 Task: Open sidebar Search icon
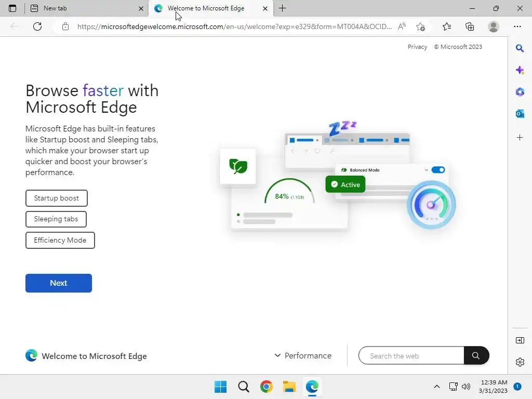[520, 48]
